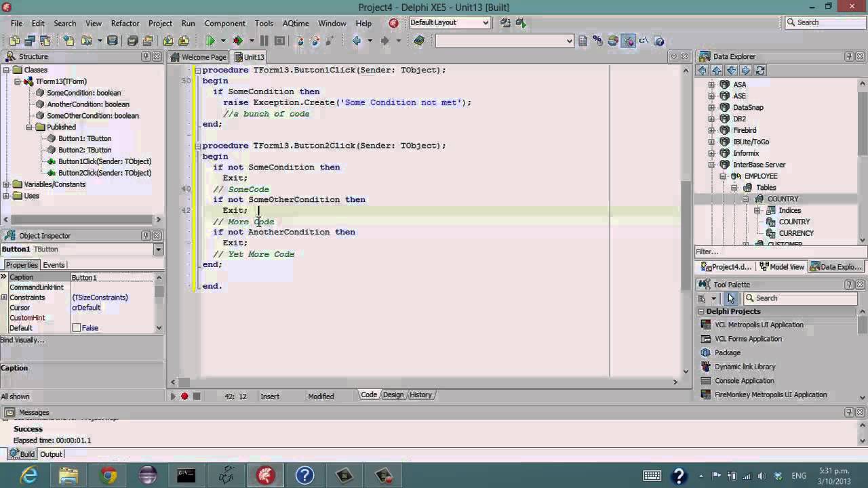
Task: Switch to the Events tab in Object Inspector
Action: tap(54, 265)
